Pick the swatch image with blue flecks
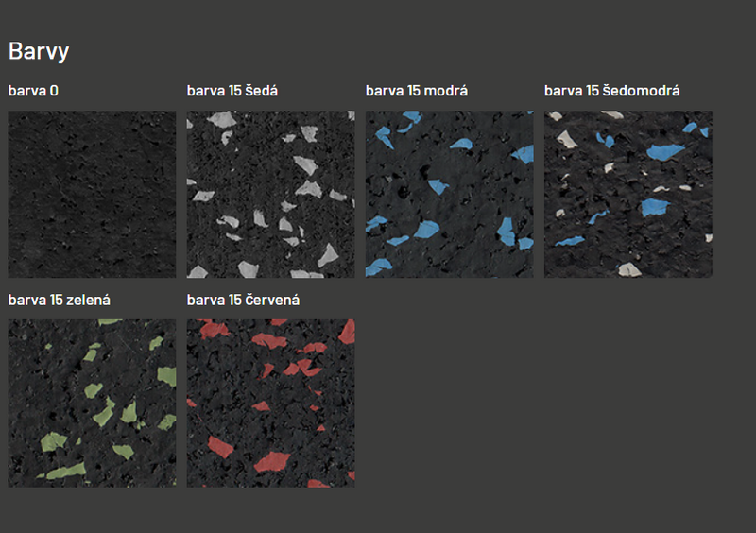This screenshot has width=756, height=533. pos(449,194)
